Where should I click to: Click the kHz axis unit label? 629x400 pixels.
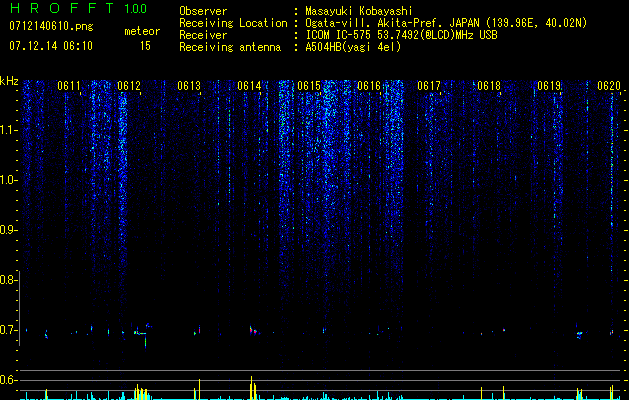click(x=9, y=81)
